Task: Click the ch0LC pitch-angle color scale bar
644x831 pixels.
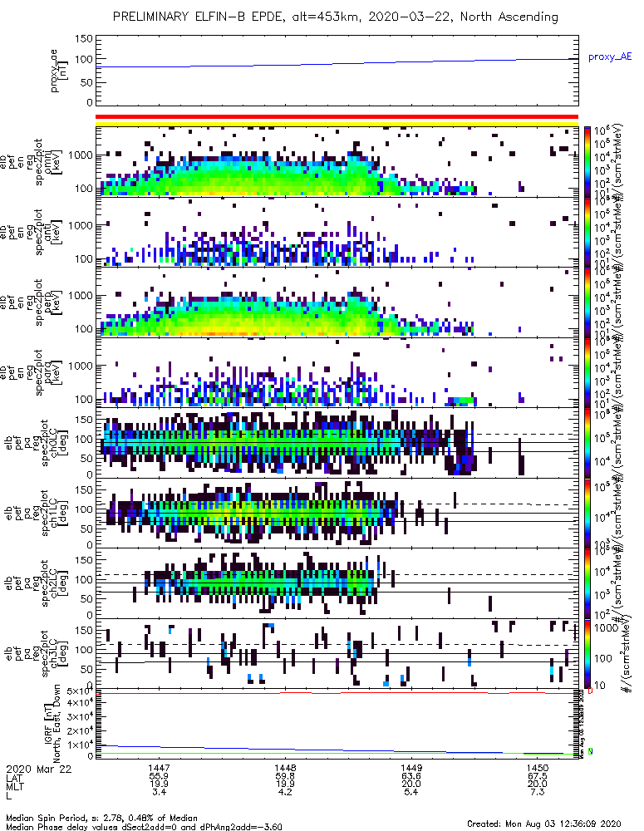Action: click(x=587, y=442)
